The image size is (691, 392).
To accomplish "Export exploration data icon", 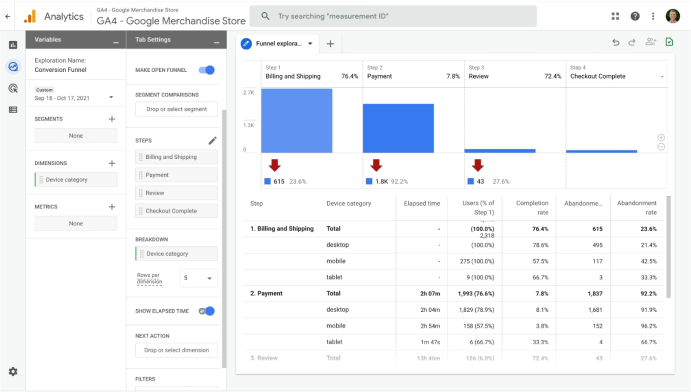I will (669, 42).
